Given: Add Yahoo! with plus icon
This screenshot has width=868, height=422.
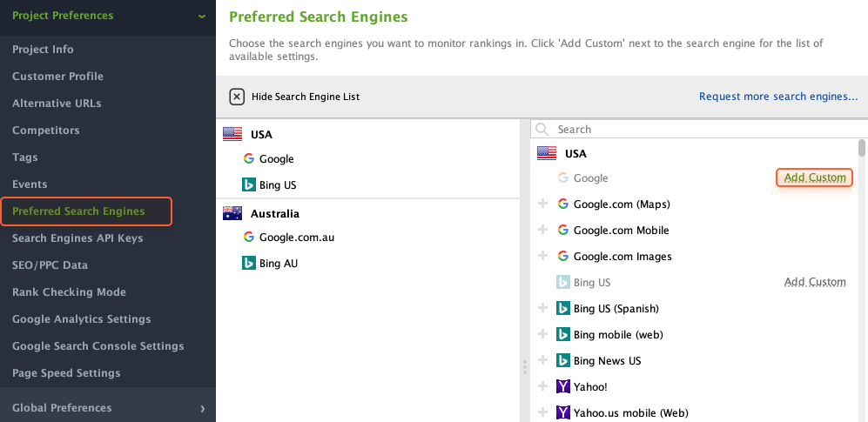Looking at the screenshot, I should [x=543, y=386].
